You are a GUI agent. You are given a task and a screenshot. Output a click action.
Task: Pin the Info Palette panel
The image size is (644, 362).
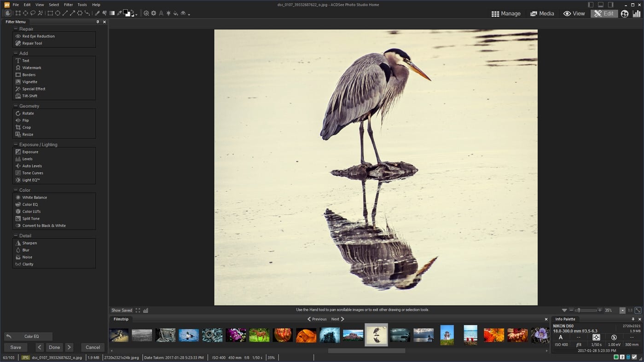coord(633,319)
